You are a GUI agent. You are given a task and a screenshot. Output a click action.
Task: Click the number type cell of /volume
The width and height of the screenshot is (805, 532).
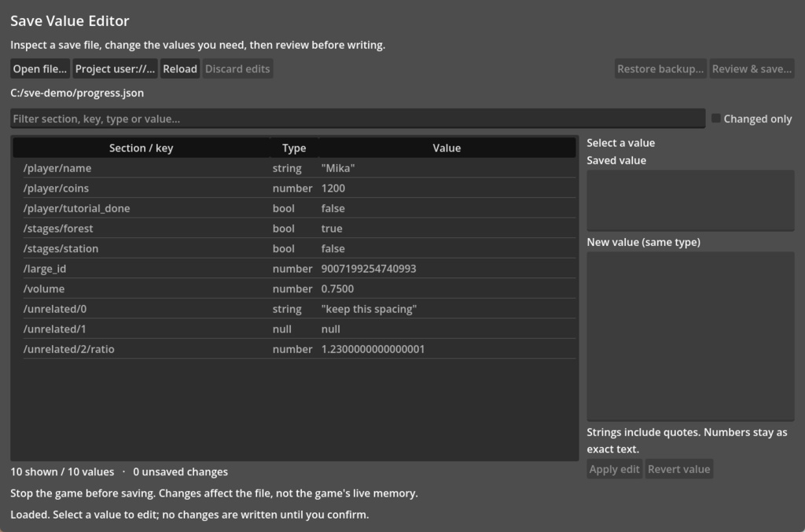(x=292, y=288)
